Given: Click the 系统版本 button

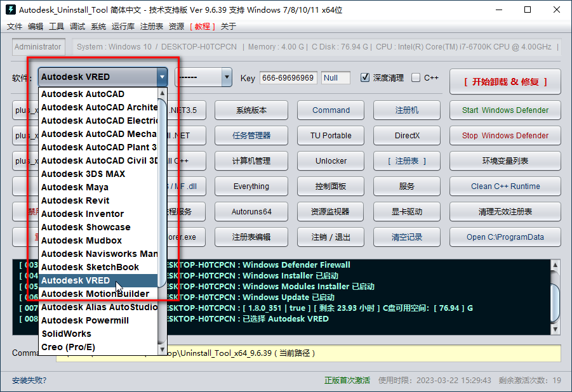Looking at the screenshot, I should [251, 110].
